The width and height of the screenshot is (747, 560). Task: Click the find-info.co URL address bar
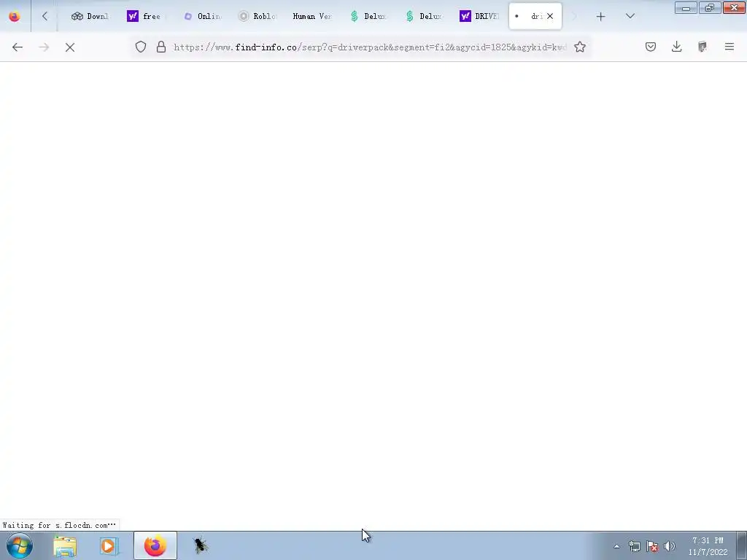(x=369, y=47)
